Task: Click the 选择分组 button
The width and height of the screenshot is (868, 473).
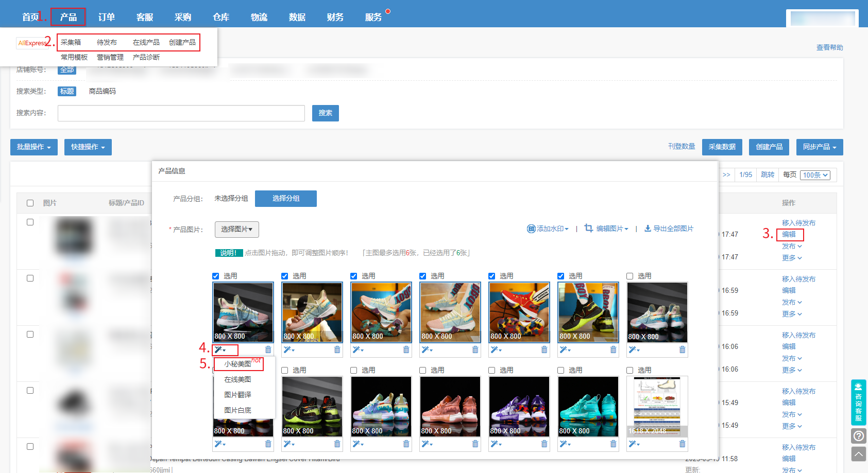Action: [x=286, y=198]
